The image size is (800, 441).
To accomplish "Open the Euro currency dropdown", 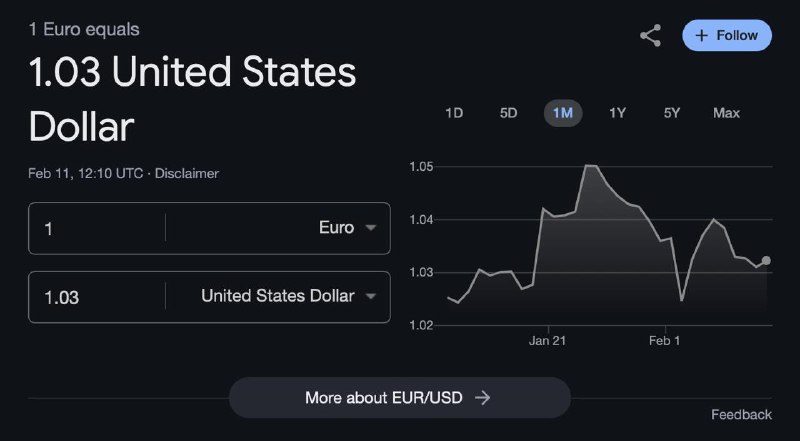I will (x=346, y=228).
